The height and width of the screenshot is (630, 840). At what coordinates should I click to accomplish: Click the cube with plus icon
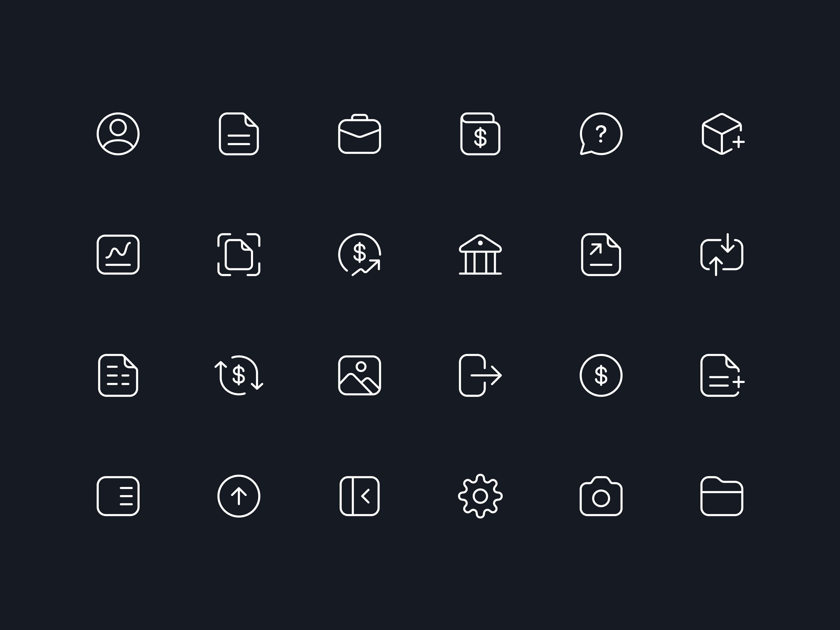coord(723,134)
